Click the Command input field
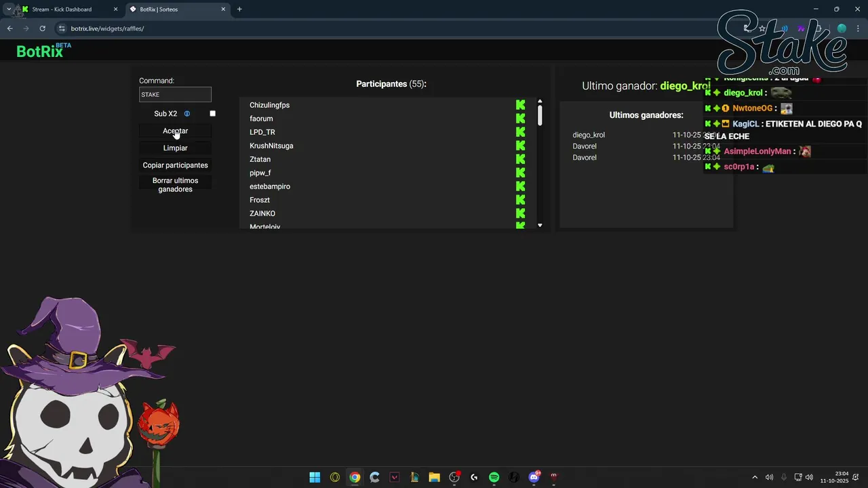Image resolution: width=868 pixels, height=488 pixels. (175, 95)
